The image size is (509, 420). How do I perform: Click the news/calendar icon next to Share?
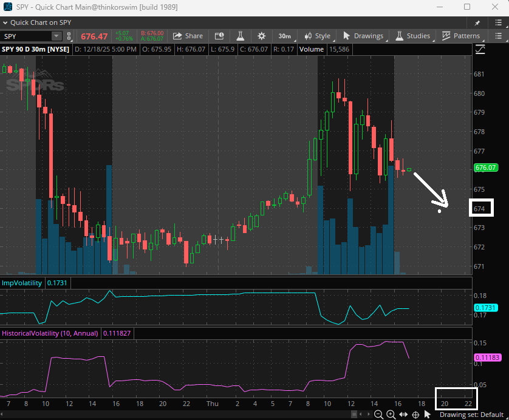tap(219, 36)
